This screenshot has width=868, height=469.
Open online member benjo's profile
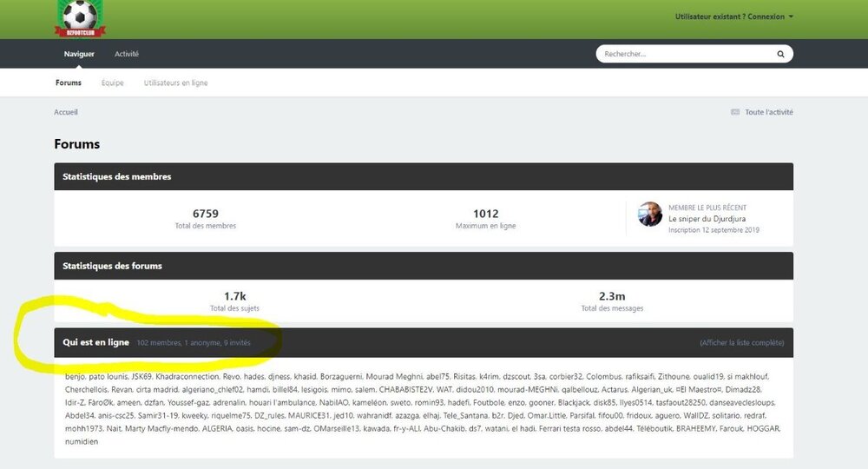pos(75,377)
